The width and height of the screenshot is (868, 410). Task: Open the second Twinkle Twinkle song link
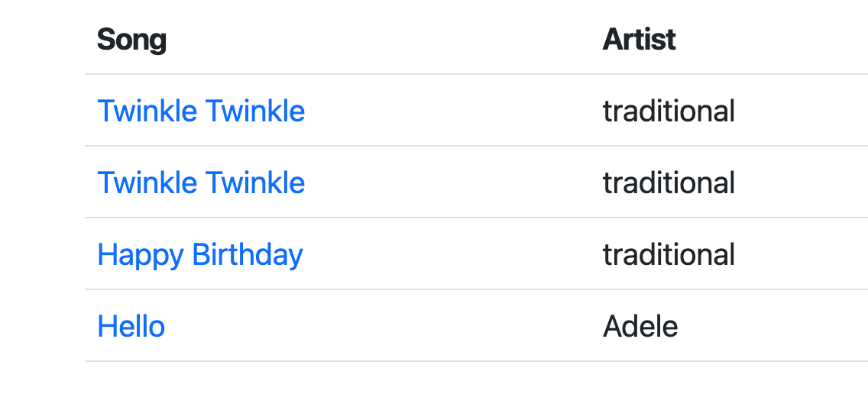pos(201,183)
